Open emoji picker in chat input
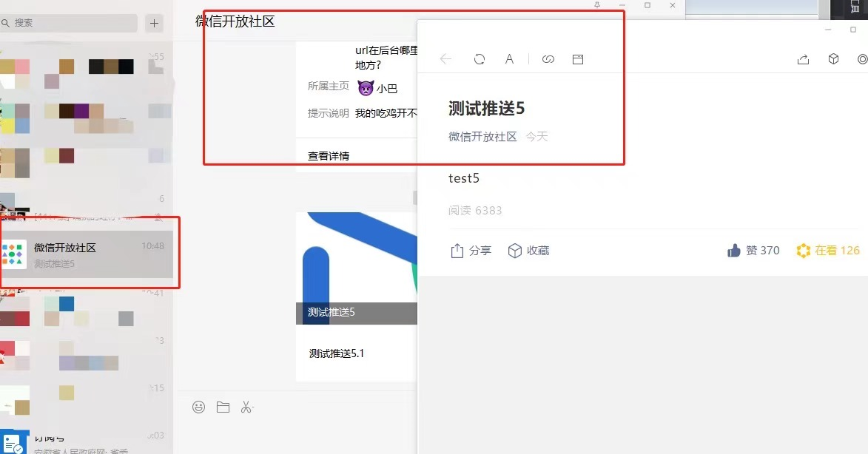The height and width of the screenshot is (454, 868). (199, 407)
